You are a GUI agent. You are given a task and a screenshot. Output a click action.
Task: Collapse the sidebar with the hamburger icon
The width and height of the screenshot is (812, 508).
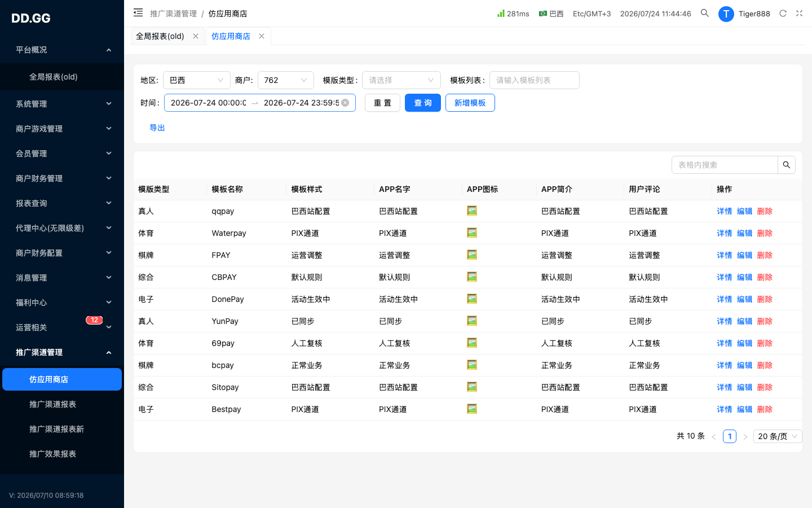(138, 12)
